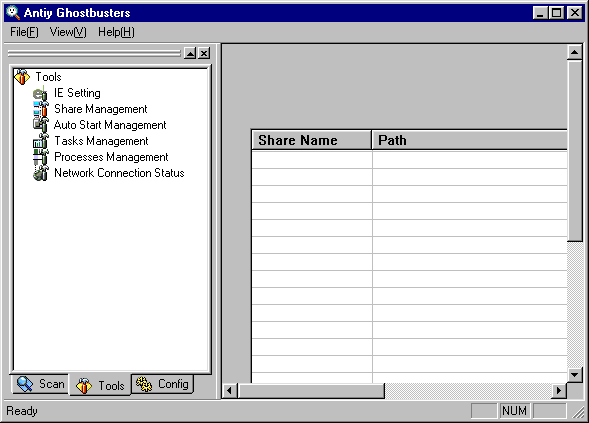The height and width of the screenshot is (423, 589).
Task: Click the Ready status text
Action: pos(22,411)
